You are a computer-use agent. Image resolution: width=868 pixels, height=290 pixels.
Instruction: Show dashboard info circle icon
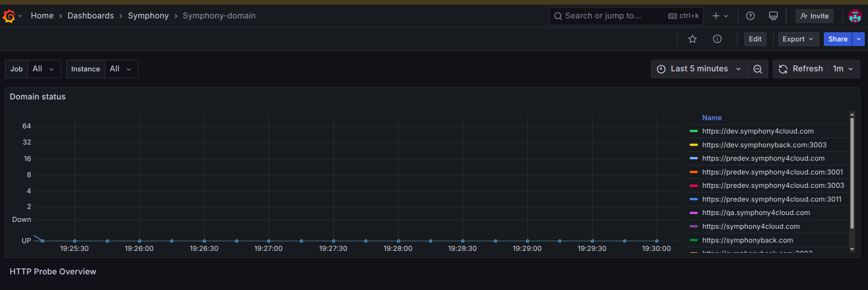point(717,39)
